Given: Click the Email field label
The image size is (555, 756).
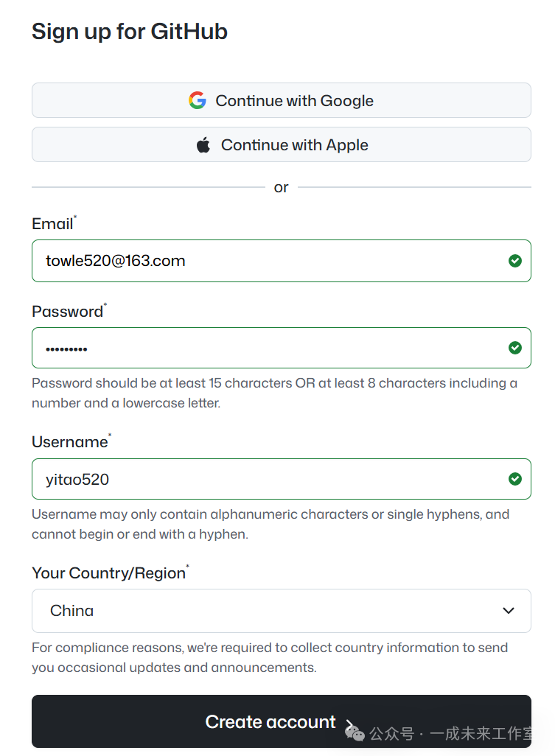Looking at the screenshot, I should [x=52, y=224].
